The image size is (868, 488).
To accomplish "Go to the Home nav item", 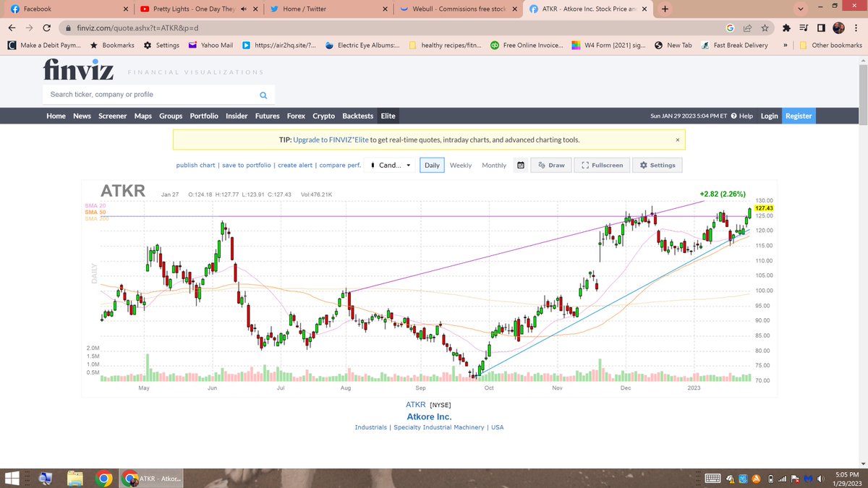I will pyautogui.click(x=56, y=116).
